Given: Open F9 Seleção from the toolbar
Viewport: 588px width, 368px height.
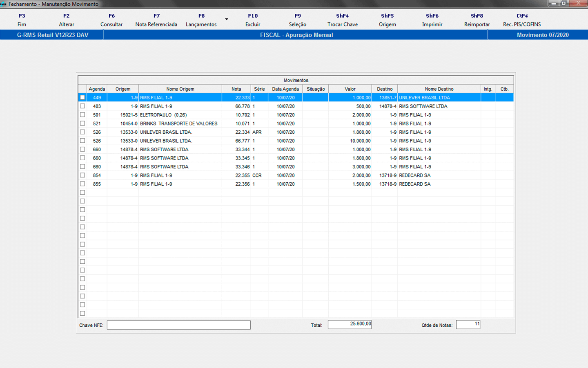Looking at the screenshot, I should (x=298, y=20).
